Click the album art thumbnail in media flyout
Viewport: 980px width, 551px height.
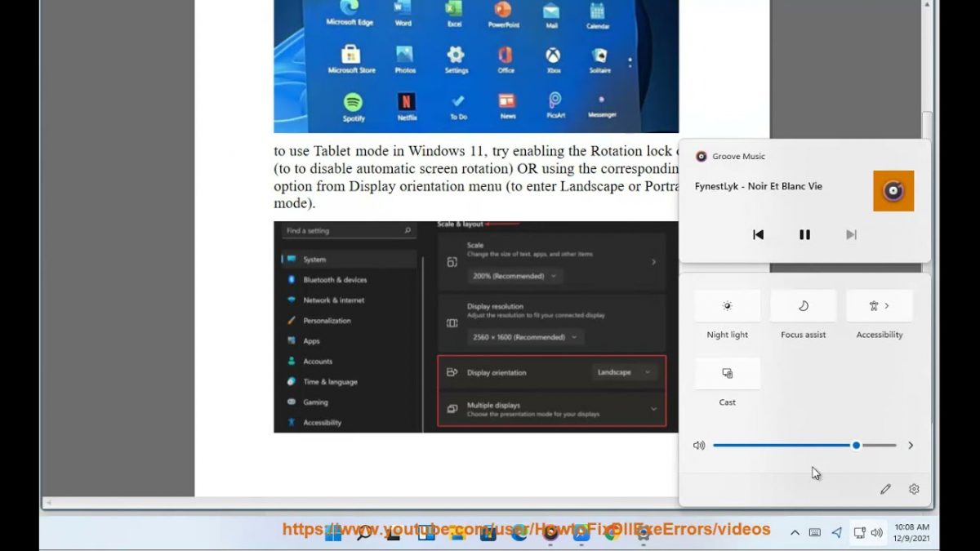tap(893, 190)
